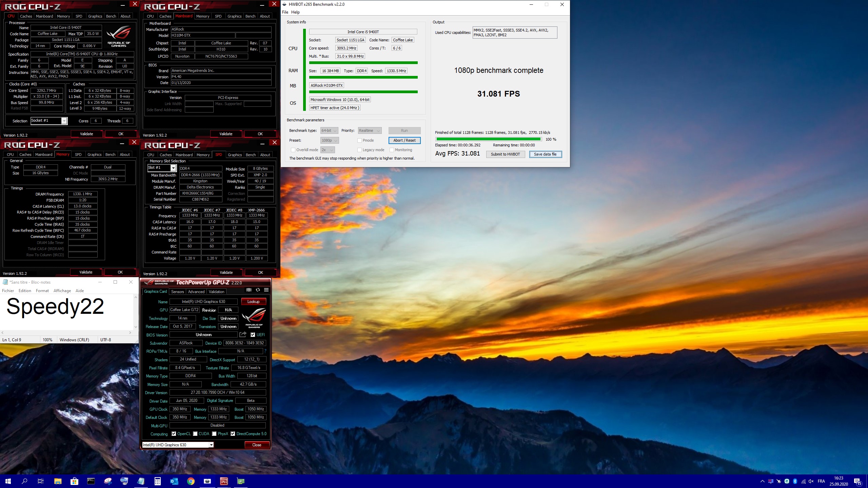Enable Overkill mode checkbox
Screen dimensions: 868x488
click(x=293, y=150)
